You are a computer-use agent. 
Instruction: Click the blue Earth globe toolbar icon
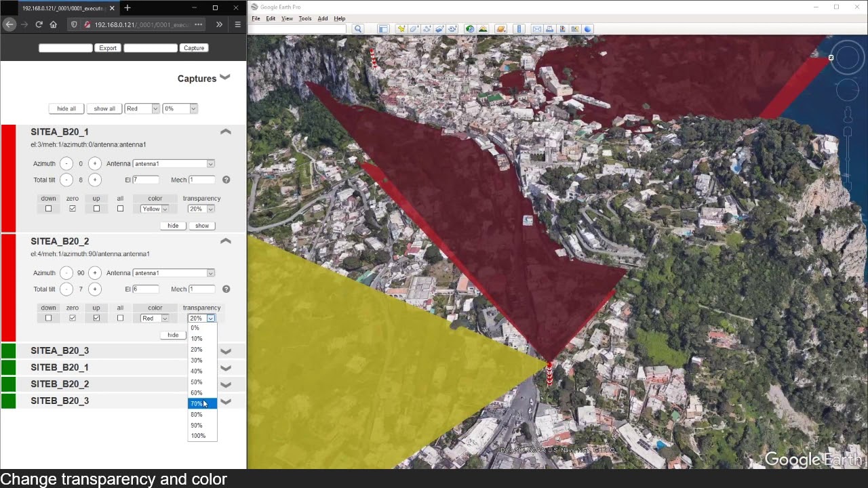(x=588, y=28)
